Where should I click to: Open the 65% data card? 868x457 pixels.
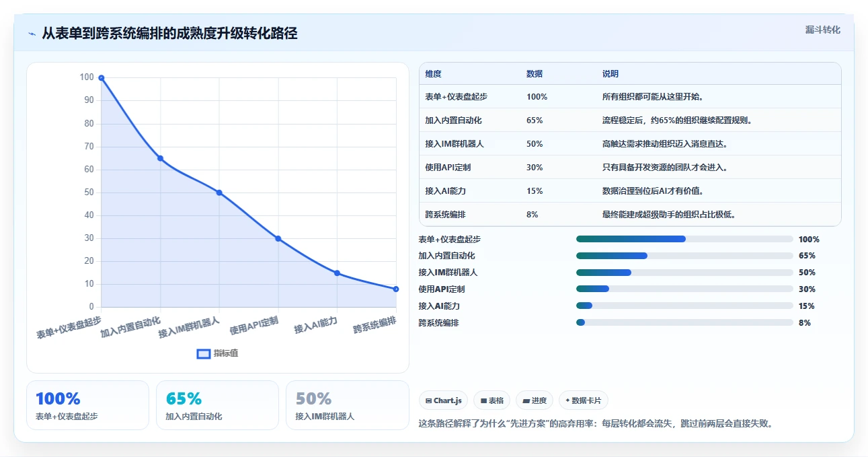pos(217,405)
